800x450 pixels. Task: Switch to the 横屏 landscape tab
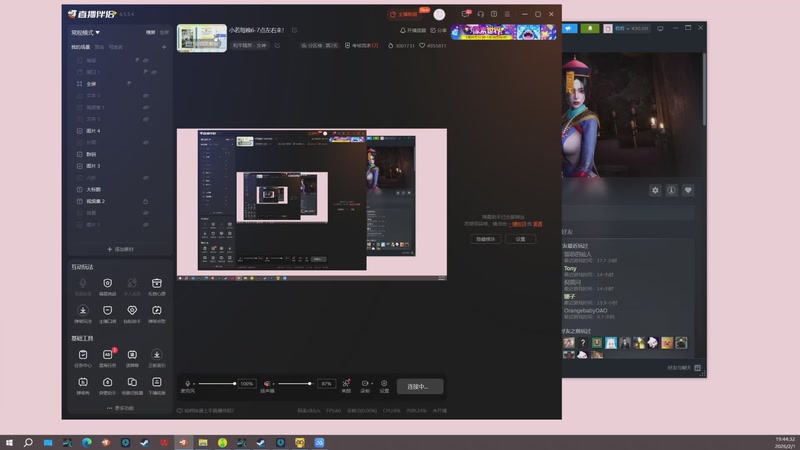(x=151, y=32)
